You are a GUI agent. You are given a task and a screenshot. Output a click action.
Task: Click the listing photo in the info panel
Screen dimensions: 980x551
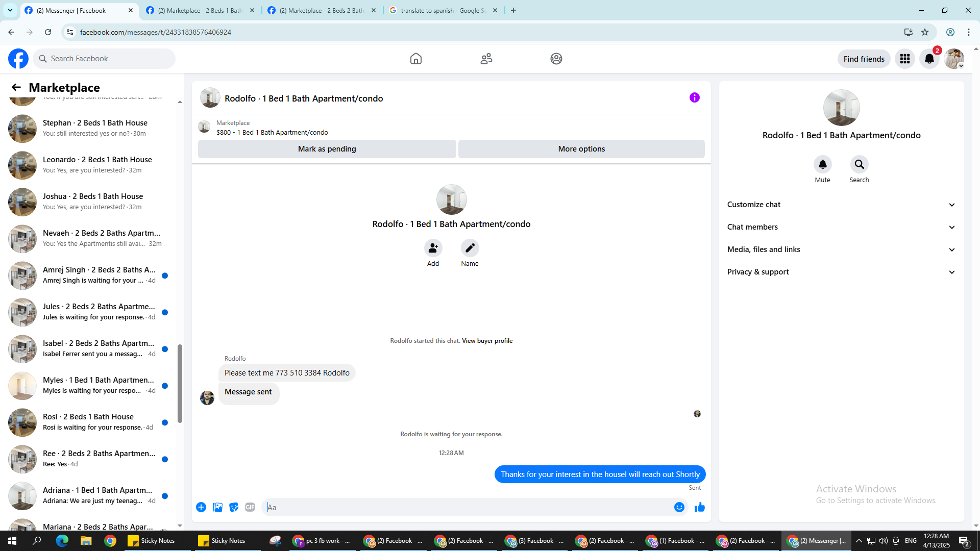[841, 108]
